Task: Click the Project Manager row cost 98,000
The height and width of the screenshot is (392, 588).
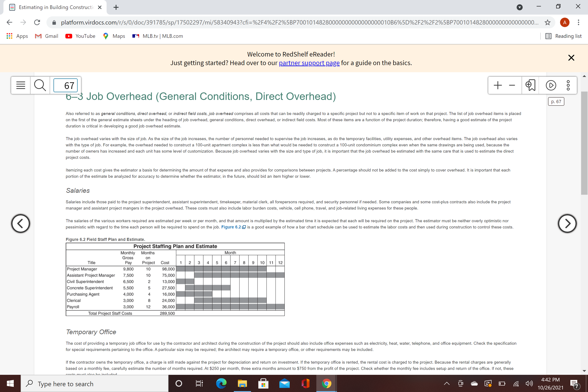Action: (168, 269)
